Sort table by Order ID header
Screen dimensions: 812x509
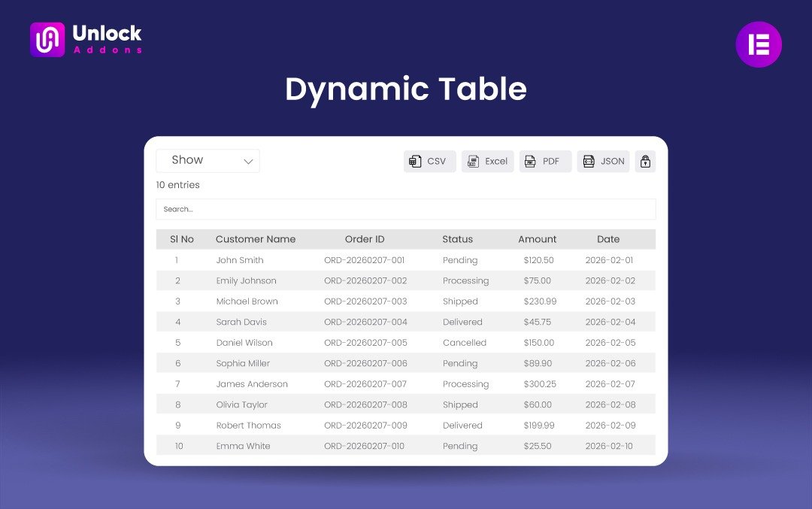pos(365,239)
